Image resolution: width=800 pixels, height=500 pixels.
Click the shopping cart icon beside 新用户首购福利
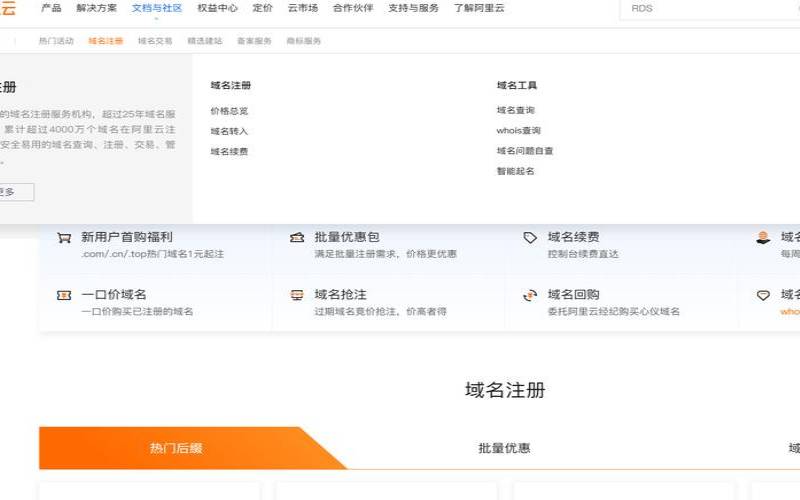(64, 238)
